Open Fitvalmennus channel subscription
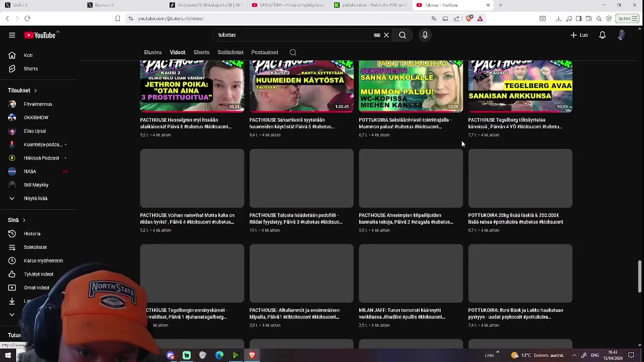Viewport: 644px width, 362px height. [38, 104]
